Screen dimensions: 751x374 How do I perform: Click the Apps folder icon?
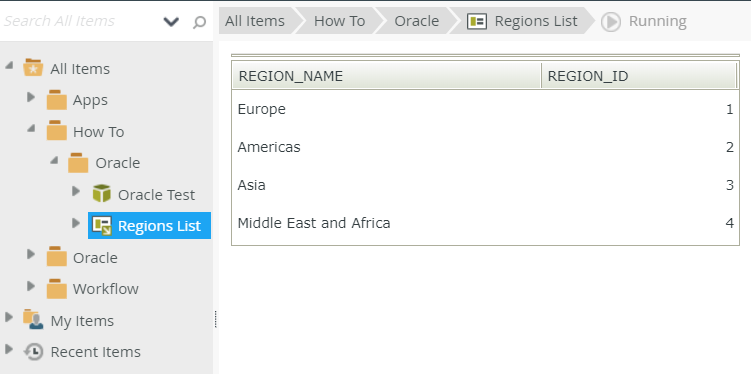click(57, 100)
